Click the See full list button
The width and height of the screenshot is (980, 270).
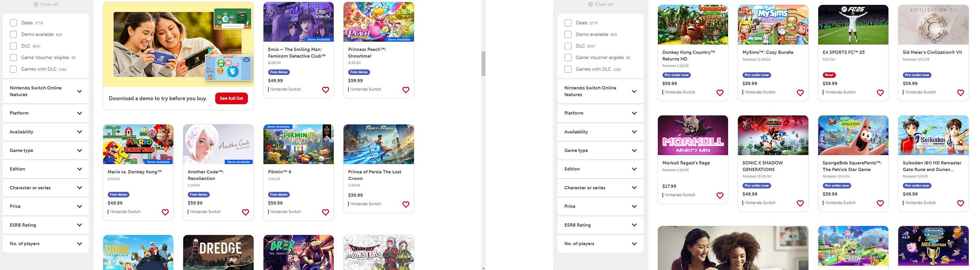231,98
